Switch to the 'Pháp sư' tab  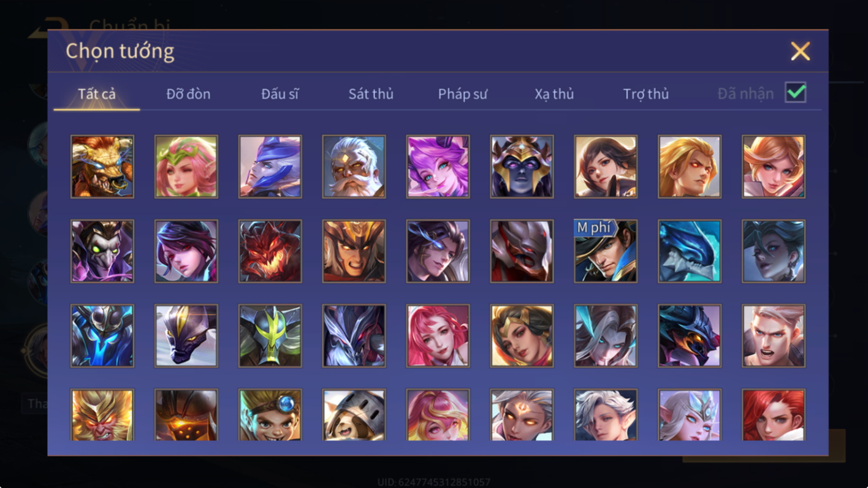point(463,94)
